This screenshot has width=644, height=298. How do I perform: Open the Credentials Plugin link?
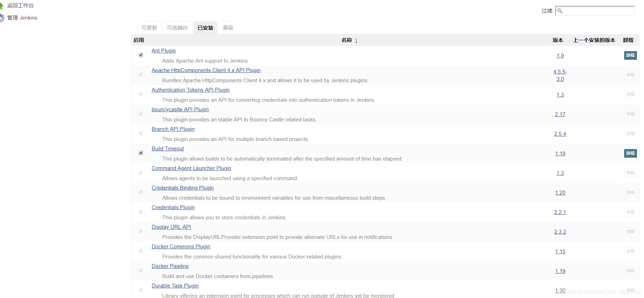click(x=173, y=207)
